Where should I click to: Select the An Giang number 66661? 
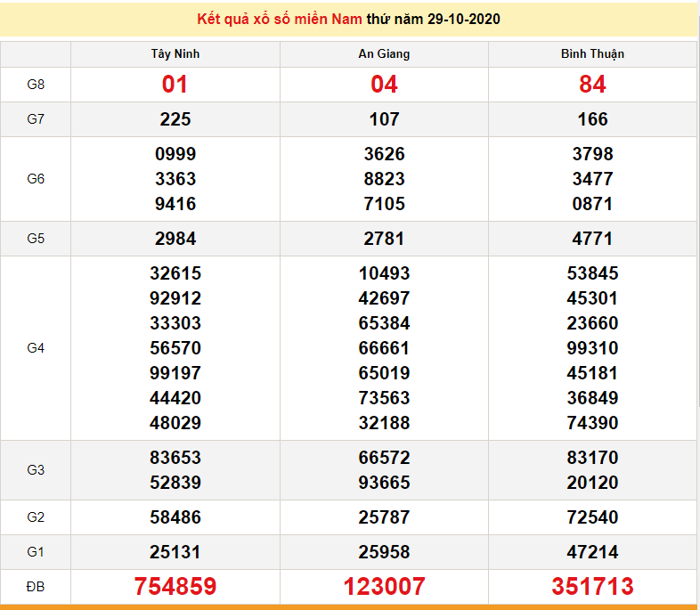(x=384, y=348)
